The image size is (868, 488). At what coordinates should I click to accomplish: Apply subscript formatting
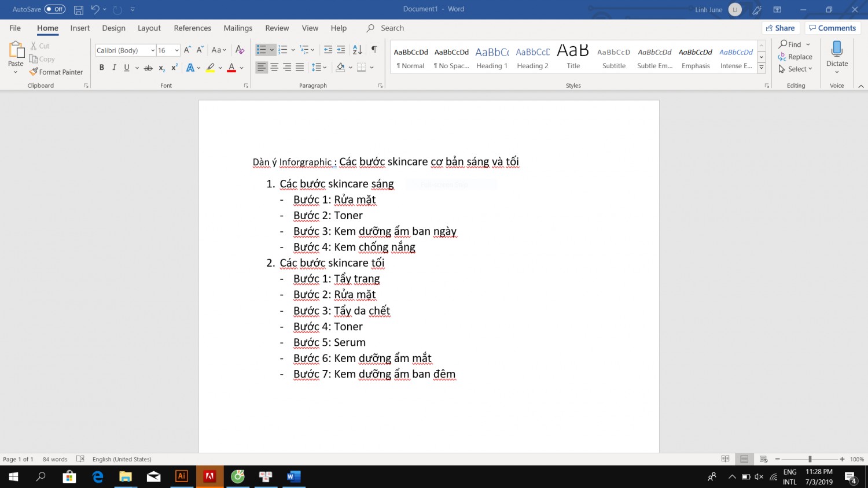coord(161,68)
